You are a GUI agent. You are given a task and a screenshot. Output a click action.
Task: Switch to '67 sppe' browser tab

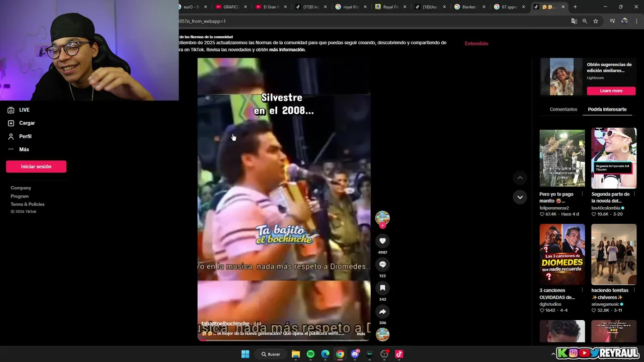510,7
